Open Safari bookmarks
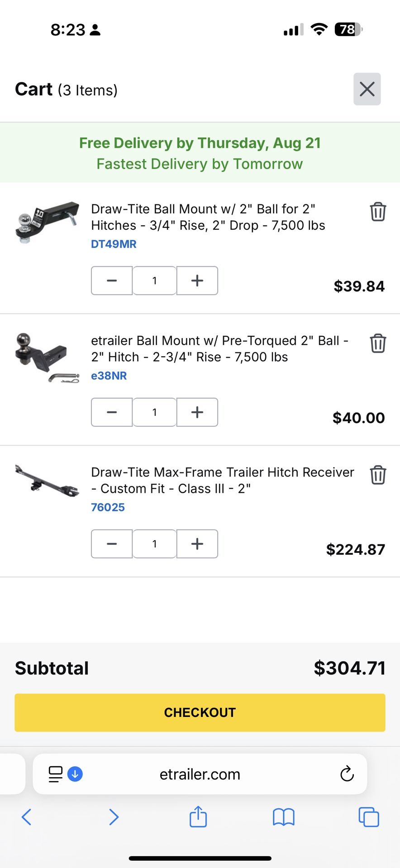This screenshot has height=868, width=400. [x=284, y=817]
